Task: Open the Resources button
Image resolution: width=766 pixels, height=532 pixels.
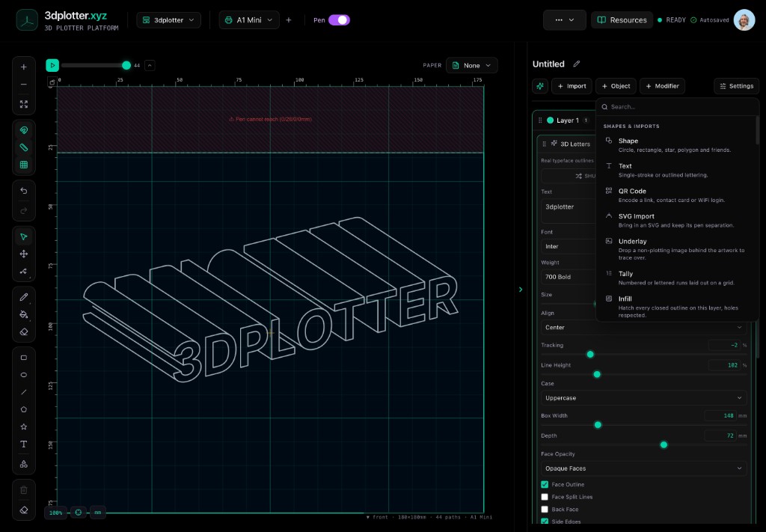Action: [622, 20]
